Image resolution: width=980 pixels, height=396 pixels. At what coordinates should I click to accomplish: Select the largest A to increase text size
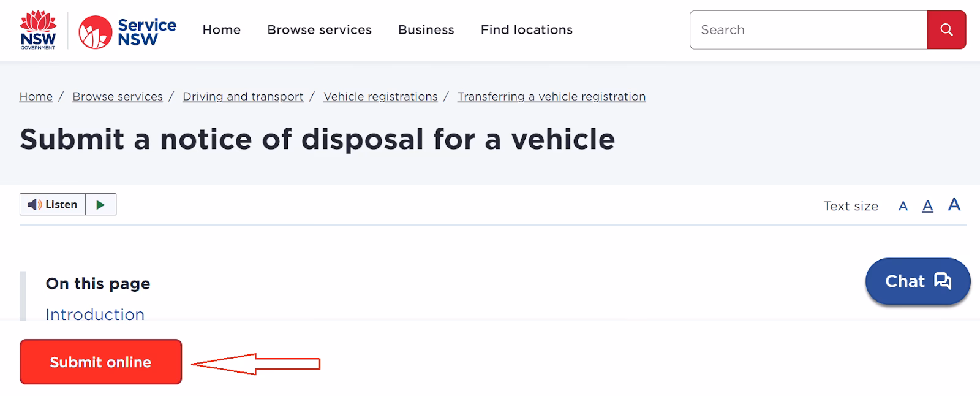coord(954,206)
